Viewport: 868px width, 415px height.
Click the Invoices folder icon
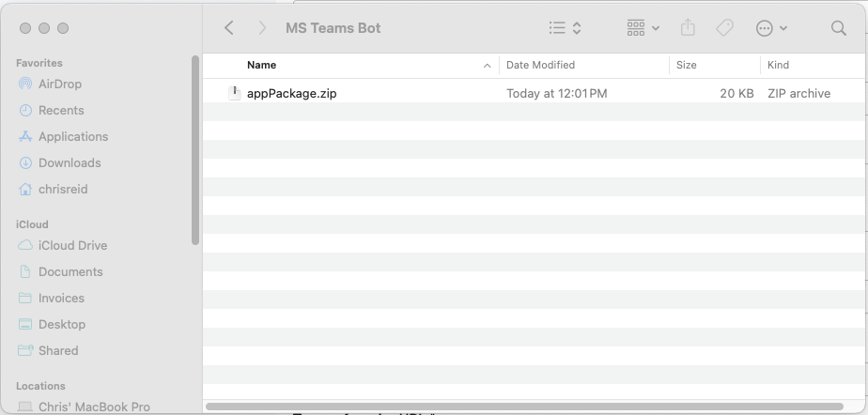(25, 298)
